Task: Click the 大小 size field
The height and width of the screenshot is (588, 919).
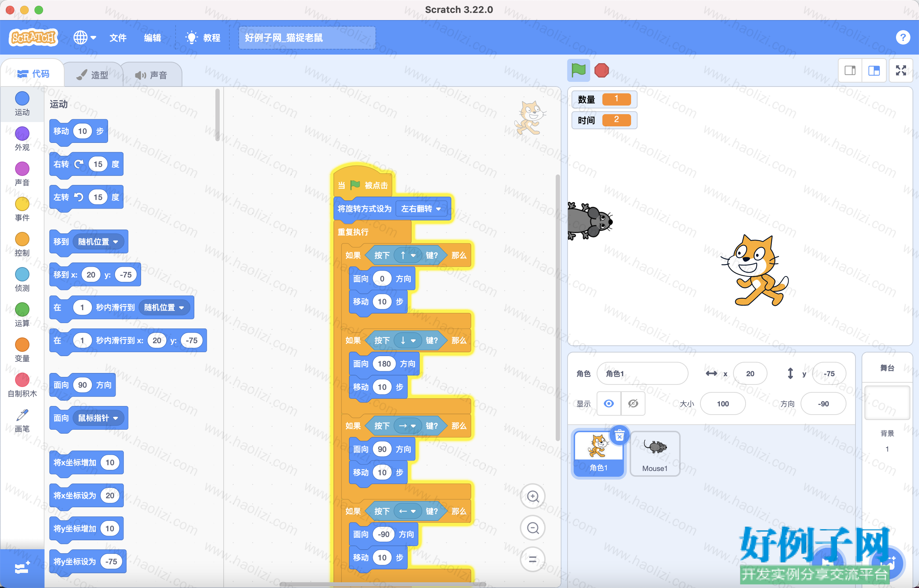Action: pyautogui.click(x=723, y=403)
